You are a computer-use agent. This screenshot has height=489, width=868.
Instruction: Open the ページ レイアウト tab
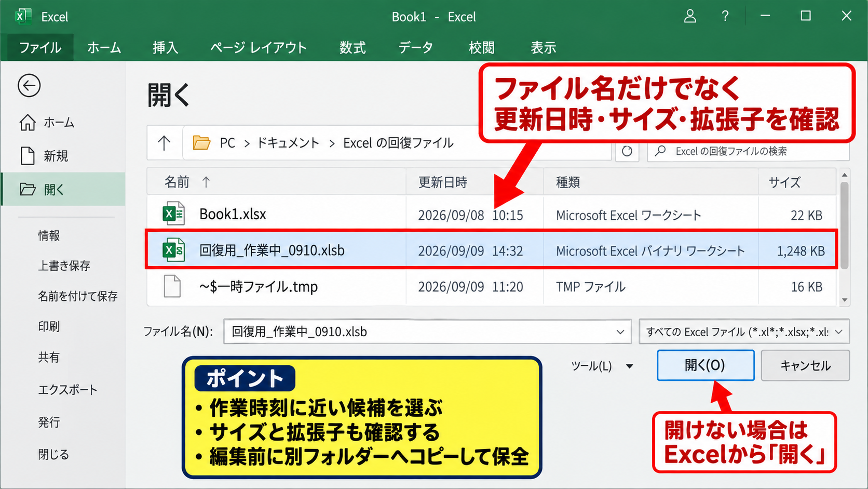[259, 48]
